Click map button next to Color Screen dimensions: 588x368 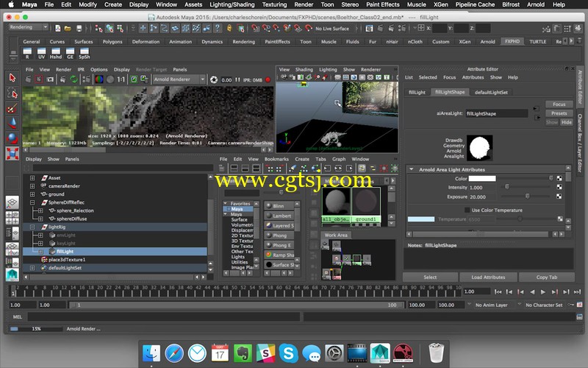[559, 178]
